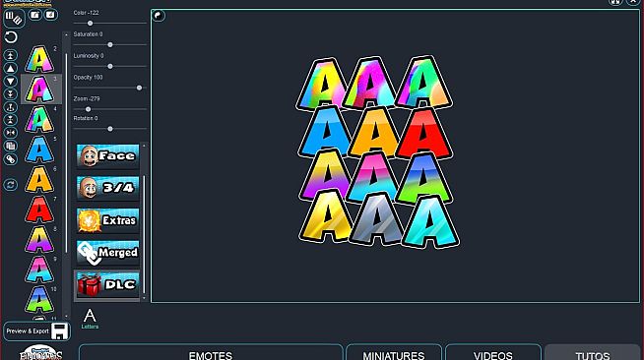Click the circular reset arrow icon
This screenshot has height=360, width=644.
tap(11, 37)
